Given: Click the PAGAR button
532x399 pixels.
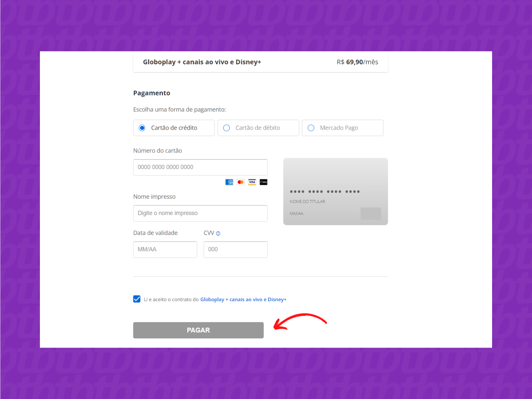Looking at the screenshot, I should pos(198,330).
